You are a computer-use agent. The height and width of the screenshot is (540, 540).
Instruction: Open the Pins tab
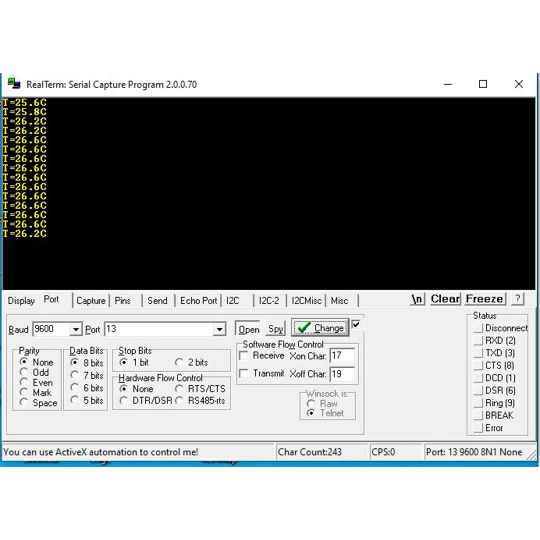pyautogui.click(x=122, y=301)
